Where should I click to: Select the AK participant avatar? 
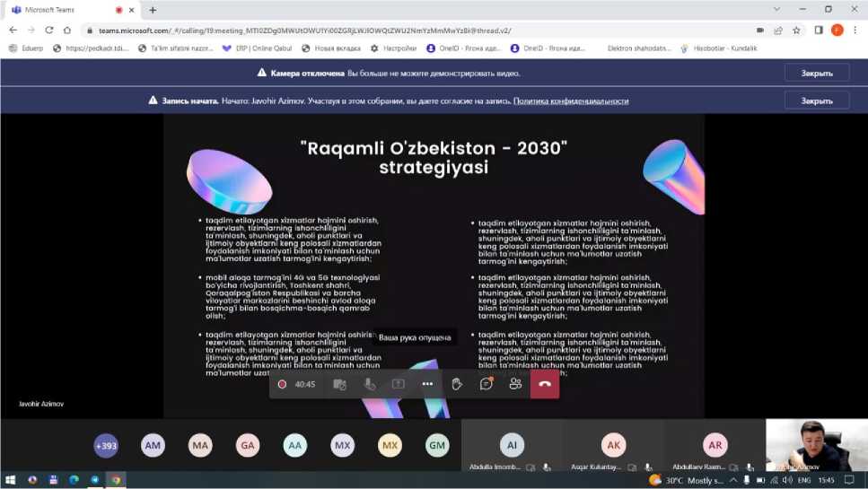coord(613,445)
